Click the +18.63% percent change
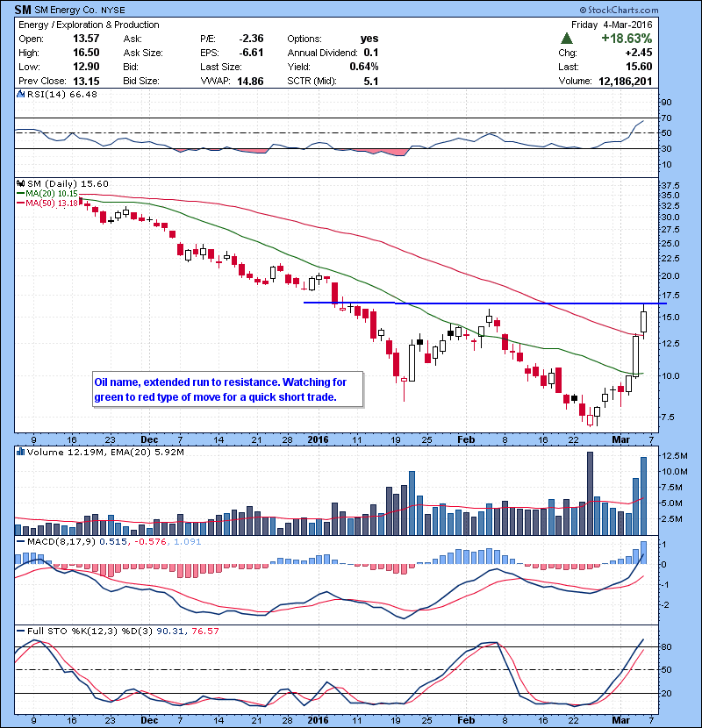Image resolution: width=702 pixels, height=728 pixels. (627, 38)
